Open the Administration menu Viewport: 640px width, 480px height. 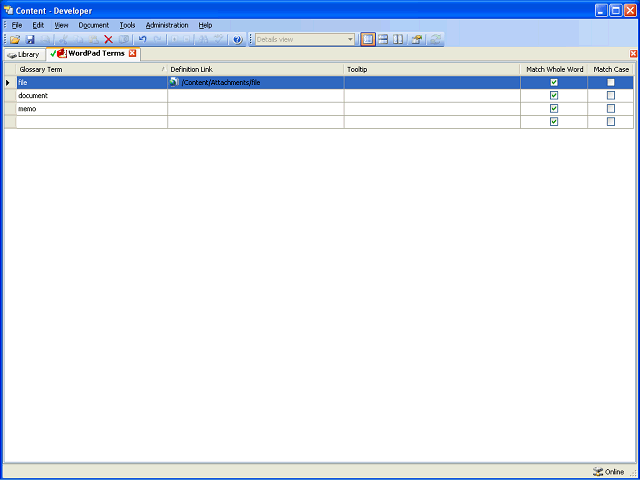[x=167, y=25]
